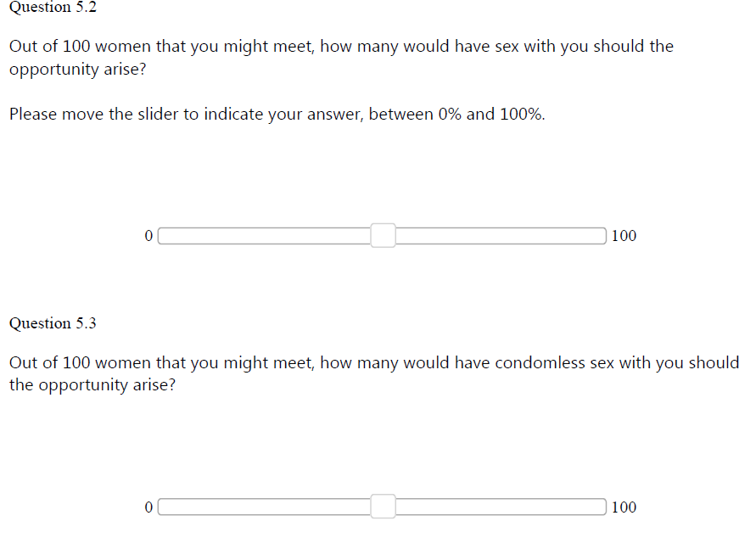Image resolution: width=756 pixels, height=538 pixels.
Task: Click the word "condomless" in Question 5.3
Action: pos(540,363)
